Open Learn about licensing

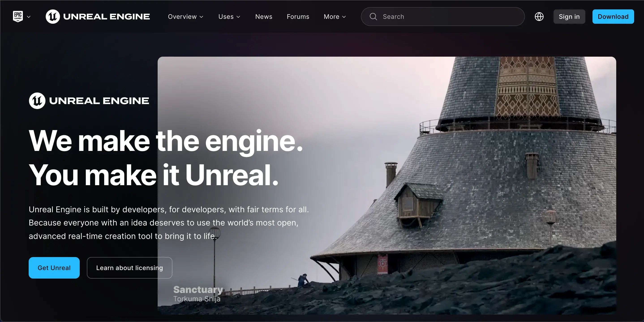point(129,268)
